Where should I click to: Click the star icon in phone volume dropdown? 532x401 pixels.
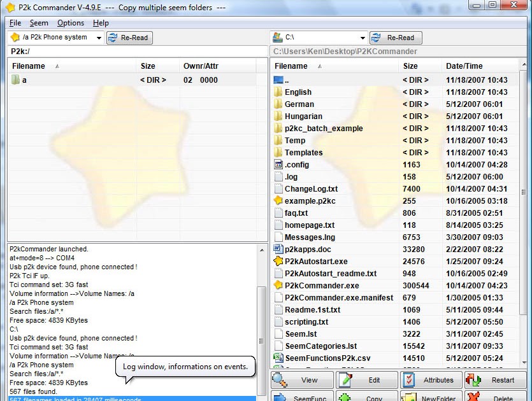point(15,38)
